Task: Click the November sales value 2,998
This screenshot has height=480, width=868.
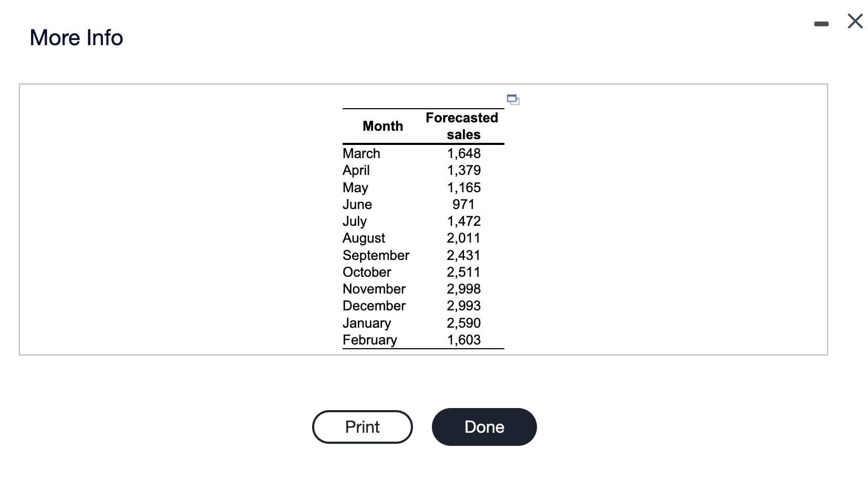Action: click(463, 289)
